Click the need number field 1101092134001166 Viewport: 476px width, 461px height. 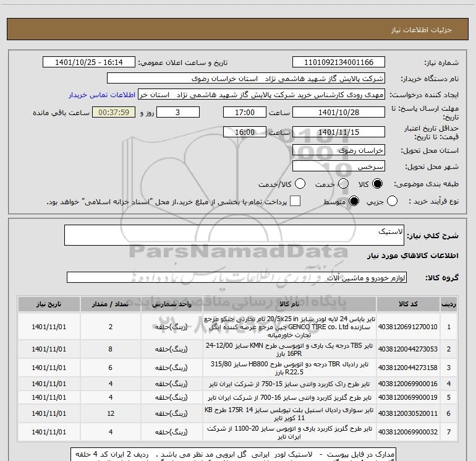(x=339, y=62)
